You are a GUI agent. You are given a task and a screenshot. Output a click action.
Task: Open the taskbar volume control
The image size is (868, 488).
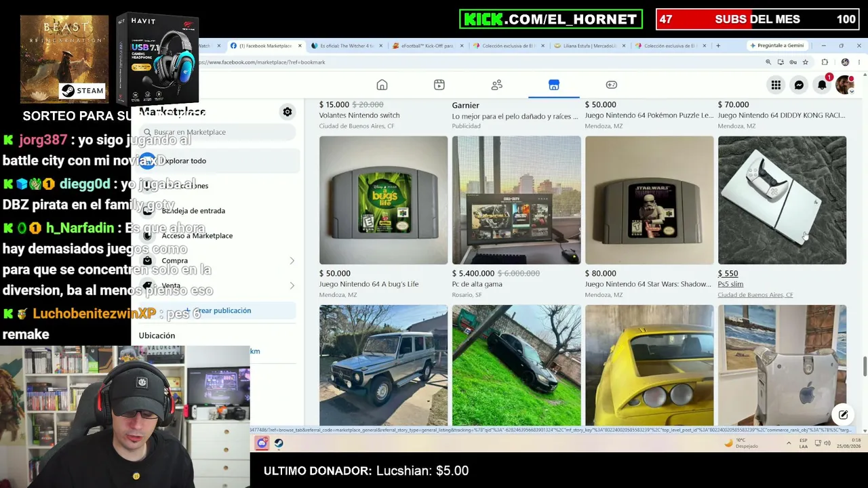(x=829, y=443)
